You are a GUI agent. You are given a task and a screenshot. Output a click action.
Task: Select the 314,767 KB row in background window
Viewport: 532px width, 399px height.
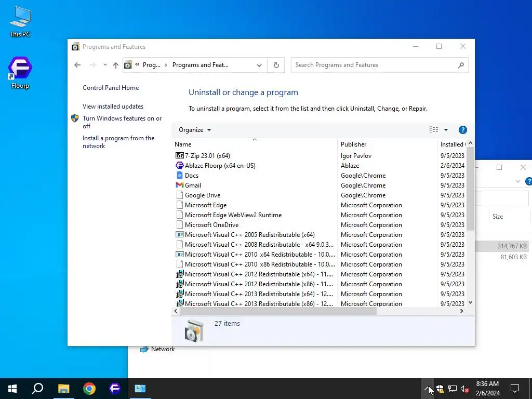(x=502, y=246)
